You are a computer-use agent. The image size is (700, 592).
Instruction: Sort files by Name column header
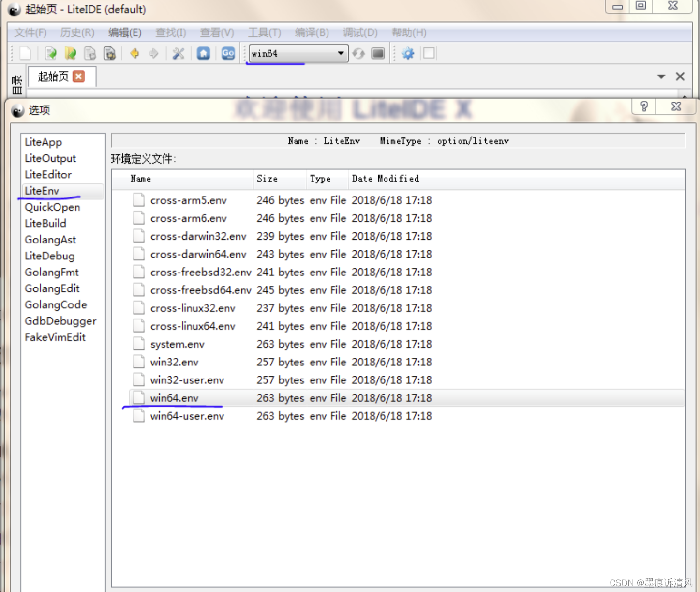pos(183,179)
